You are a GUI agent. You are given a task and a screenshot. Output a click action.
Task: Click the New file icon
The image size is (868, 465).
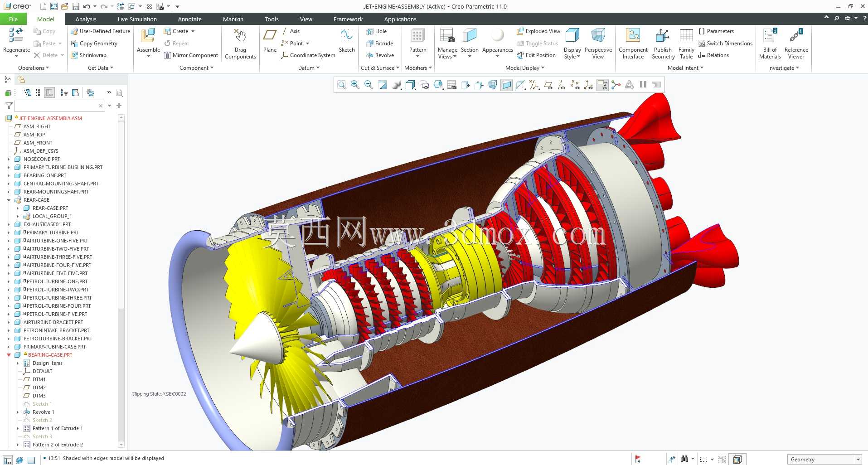point(43,6)
